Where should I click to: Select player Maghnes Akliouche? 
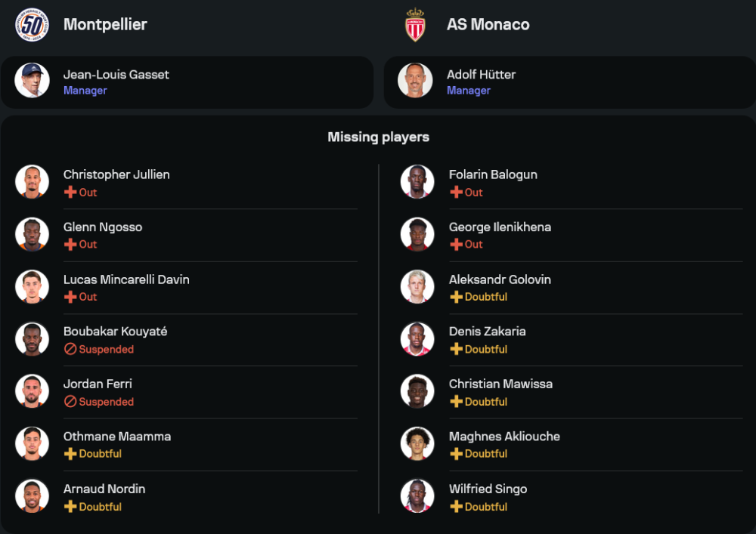coord(504,437)
